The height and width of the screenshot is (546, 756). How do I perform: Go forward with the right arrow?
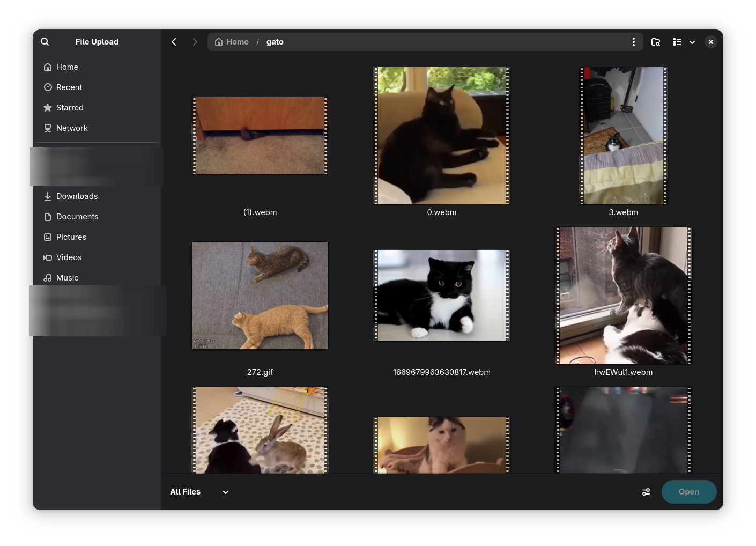pos(195,42)
